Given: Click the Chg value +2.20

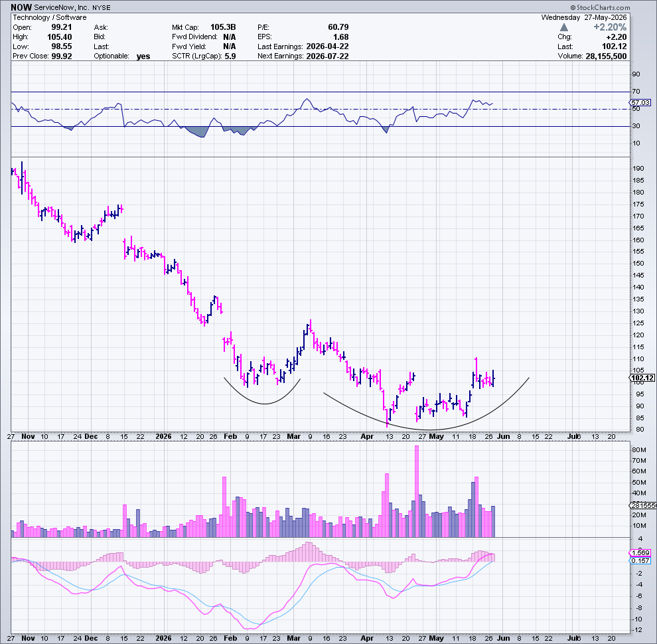Looking at the screenshot, I should (617, 37).
